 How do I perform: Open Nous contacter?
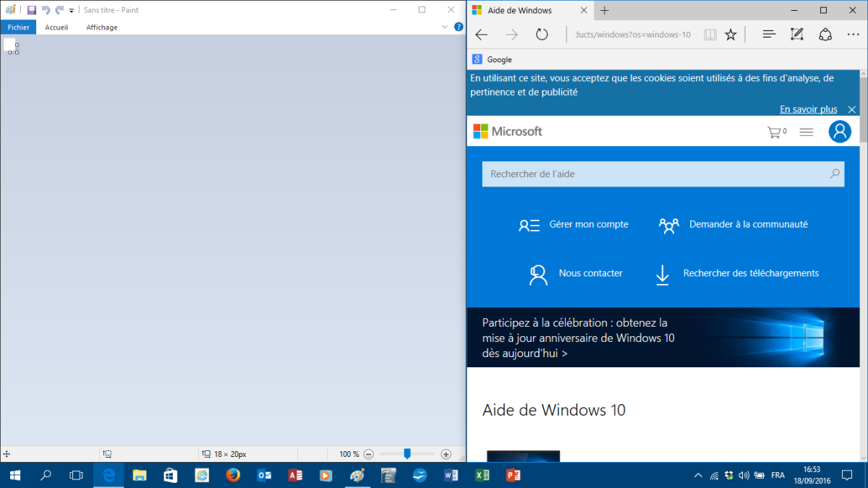[575, 274]
